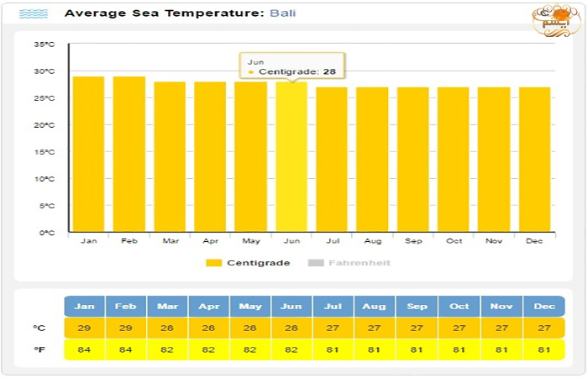Image resolution: width=588 pixels, height=378 pixels.
Task: Click the °C row label
Action: point(39,328)
